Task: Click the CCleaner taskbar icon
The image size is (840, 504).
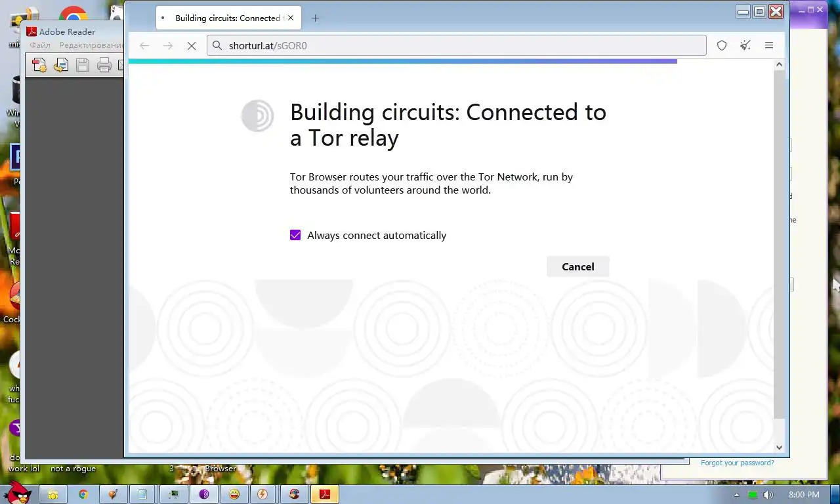Action: click(294, 494)
